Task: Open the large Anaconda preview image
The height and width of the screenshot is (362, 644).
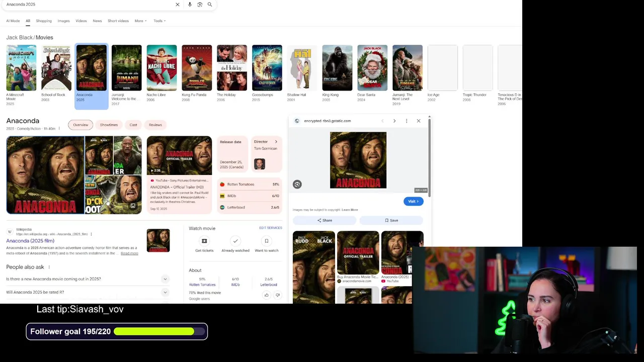Action: (358, 160)
